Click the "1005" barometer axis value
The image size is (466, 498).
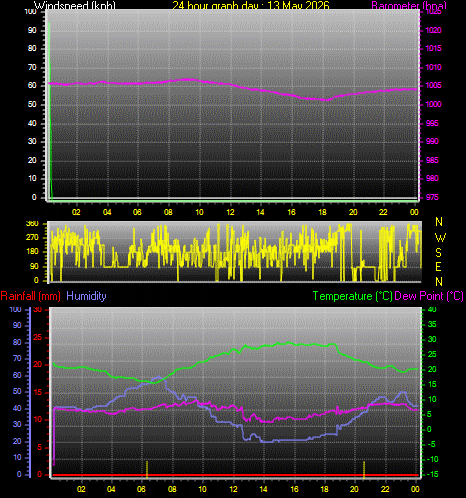click(x=434, y=85)
